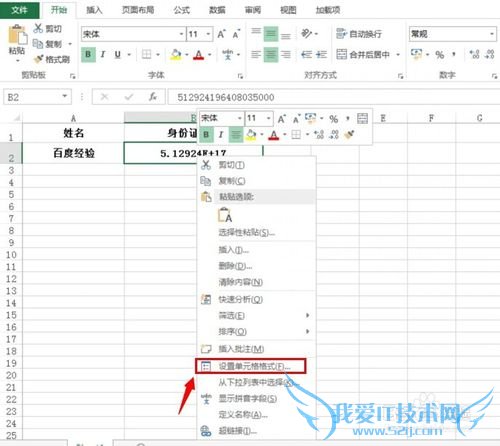Viewport: 500px width, 446px height.
Task: Expand the Merge & Center dropdown arrow
Action: coord(398,54)
